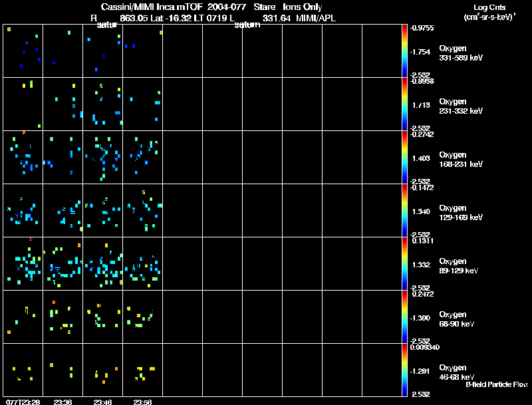The height and width of the screenshot is (405, 532).
Task: Click the 0.009340 colorbar value
Action: click(425, 347)
